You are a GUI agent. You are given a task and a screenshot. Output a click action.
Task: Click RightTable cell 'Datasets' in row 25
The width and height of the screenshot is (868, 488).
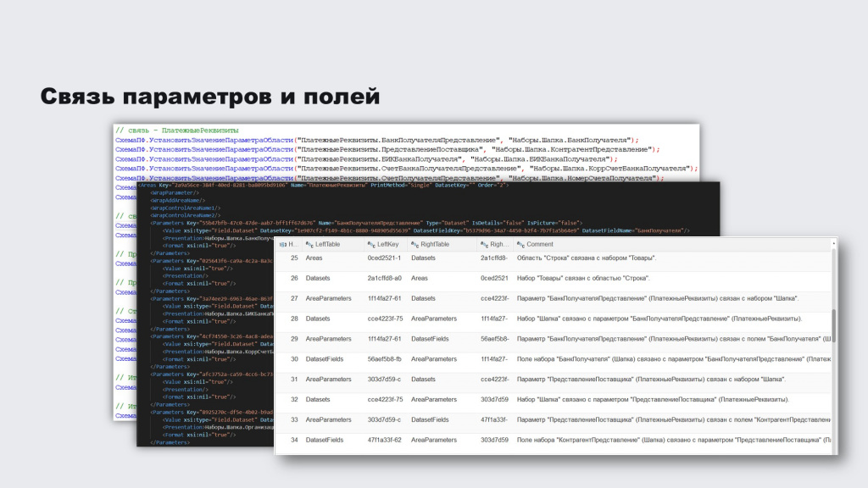423,258
